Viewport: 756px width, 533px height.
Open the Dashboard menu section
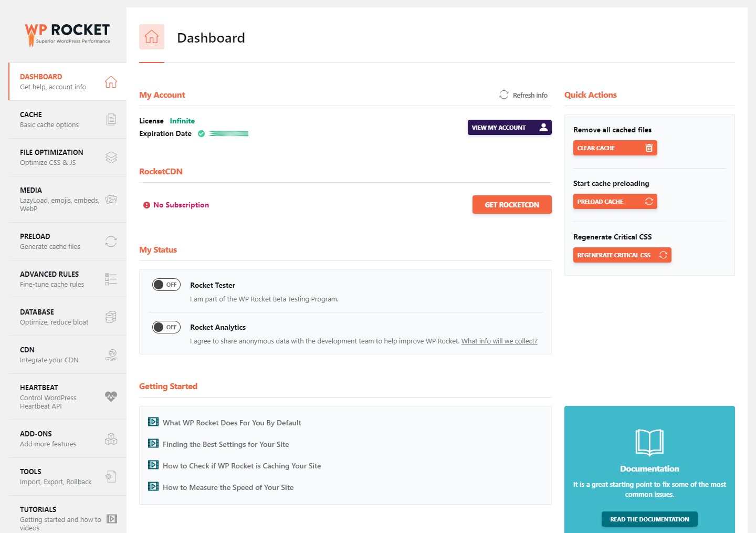point(68,82)
